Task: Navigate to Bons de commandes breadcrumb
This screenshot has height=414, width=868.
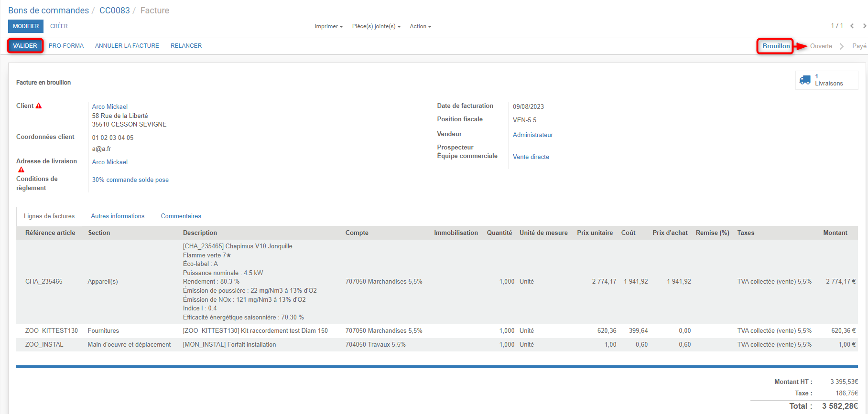Action: [49, 11]
